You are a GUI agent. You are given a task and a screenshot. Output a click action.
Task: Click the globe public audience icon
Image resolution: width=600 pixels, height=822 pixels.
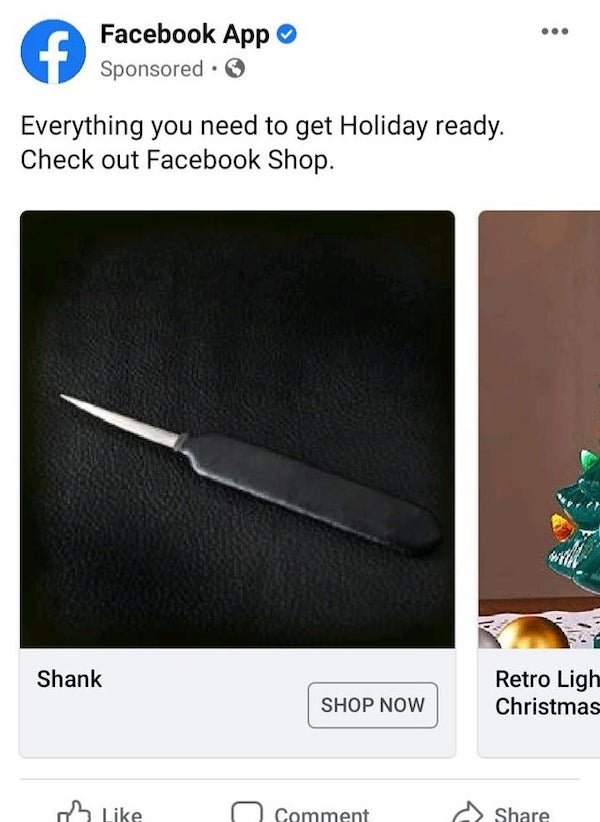pyautogui.click(x=235, y=68)
